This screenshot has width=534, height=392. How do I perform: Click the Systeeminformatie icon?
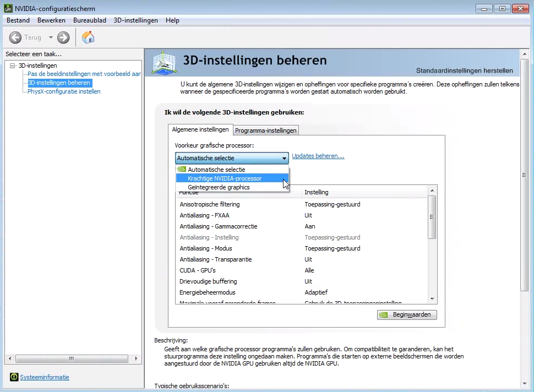pos(14,377)
